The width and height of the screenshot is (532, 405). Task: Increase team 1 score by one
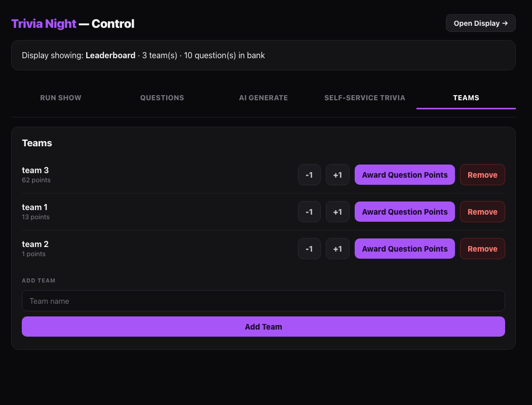pos(337,212)
